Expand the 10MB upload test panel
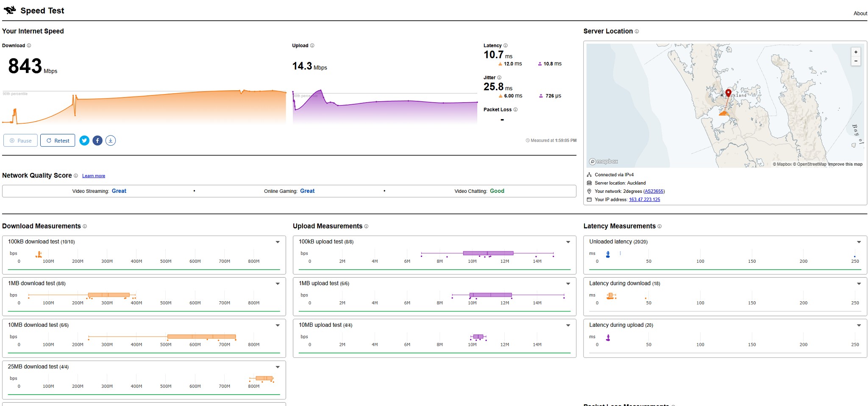Image resolution: width=868 pixels, height=406 pixels. click(x=568, y=325)
